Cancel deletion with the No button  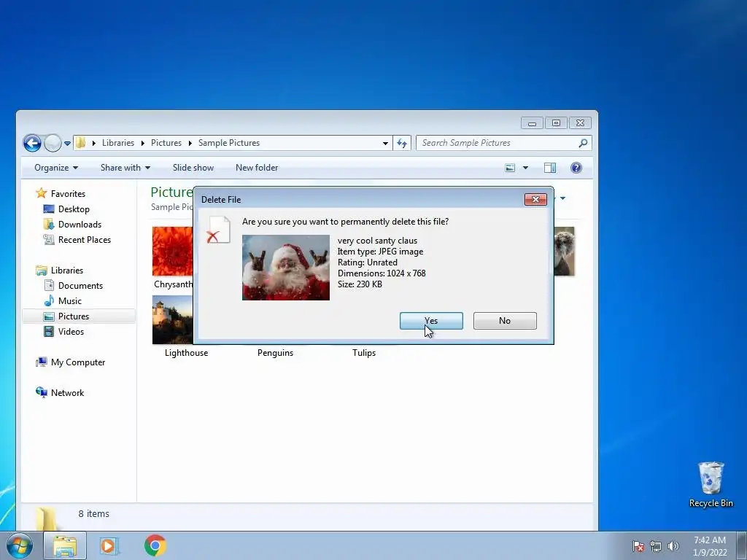(x=505, y=321)
